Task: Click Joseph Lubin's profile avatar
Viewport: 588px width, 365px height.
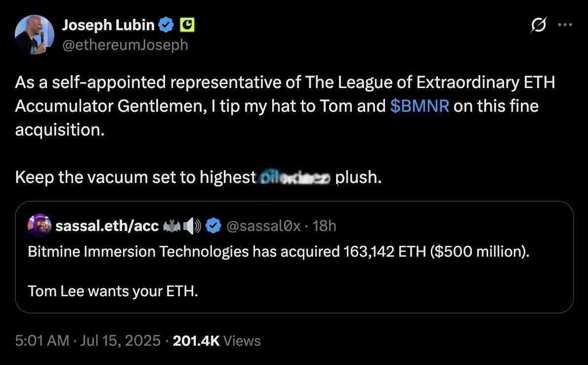Action: [x=34, y=35]
